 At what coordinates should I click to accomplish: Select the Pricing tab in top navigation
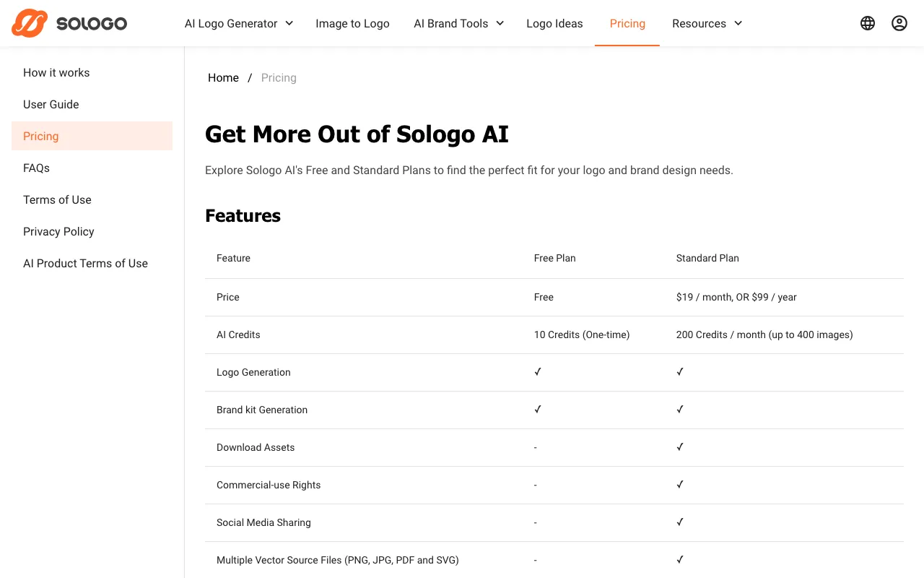[x=627, y=23]
